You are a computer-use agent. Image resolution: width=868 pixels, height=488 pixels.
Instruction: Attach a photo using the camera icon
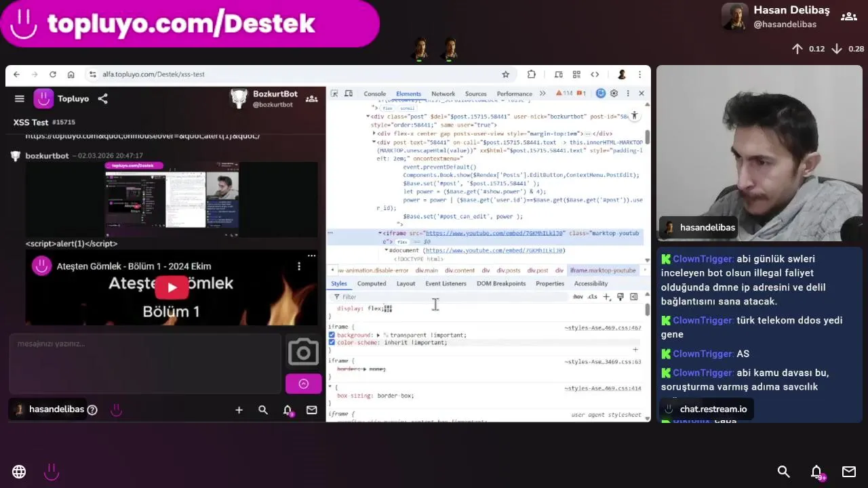(303, 352)
